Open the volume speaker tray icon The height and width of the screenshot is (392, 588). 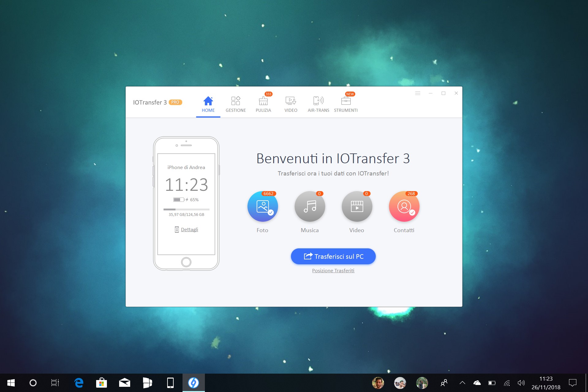point(521,383)
